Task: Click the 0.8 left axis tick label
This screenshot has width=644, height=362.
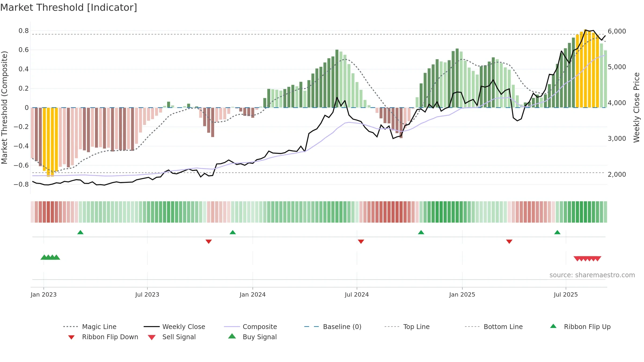Action: (x=24, y=31)
